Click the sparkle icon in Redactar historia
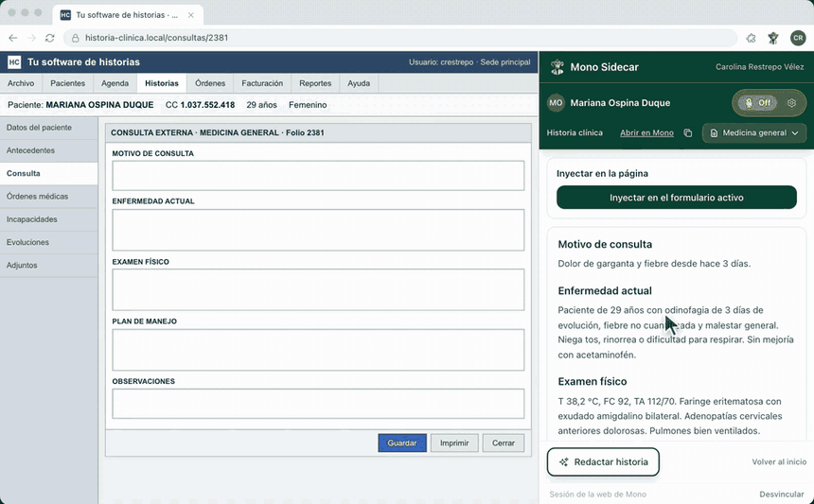This screenshot has height=504, width=814. 564,462
